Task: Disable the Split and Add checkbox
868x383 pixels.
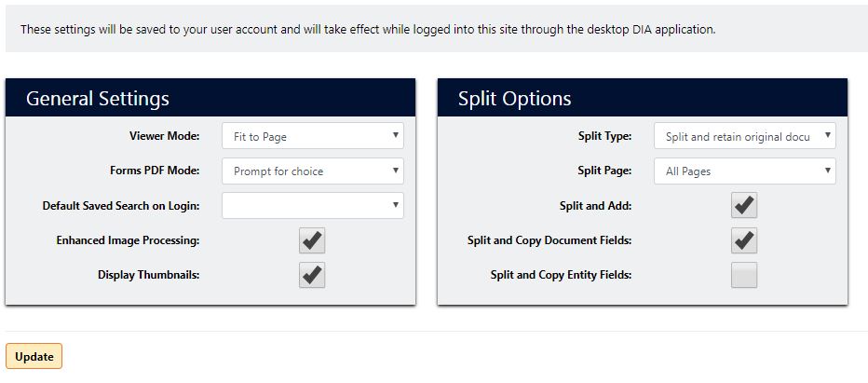Action: coord(744,206)
